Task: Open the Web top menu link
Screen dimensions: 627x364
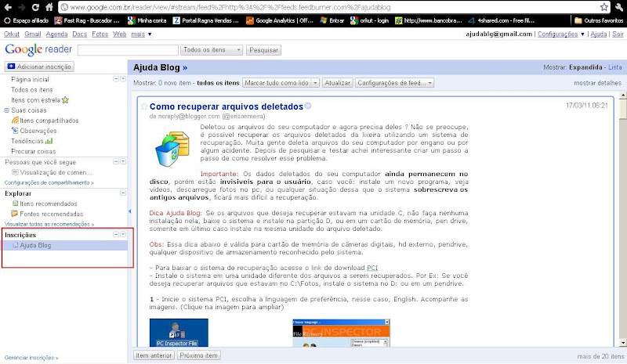Action: [120, 34]
